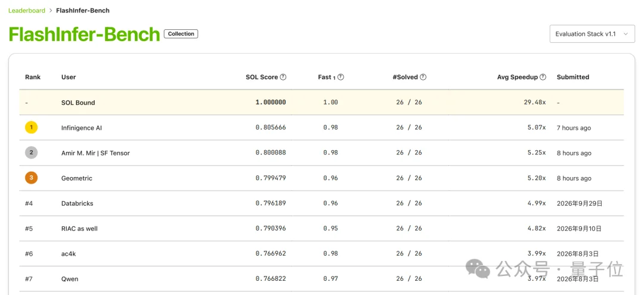The width and height of the screenshot is (644, 295).
Task: Click FlashInfer-Bench breadcrumb item
Action: click(x=83, y=11)
